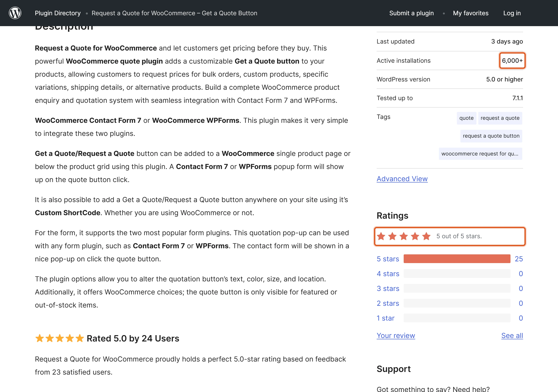
Task: Open the Advanced View link
Action: [x=402, y=179]
